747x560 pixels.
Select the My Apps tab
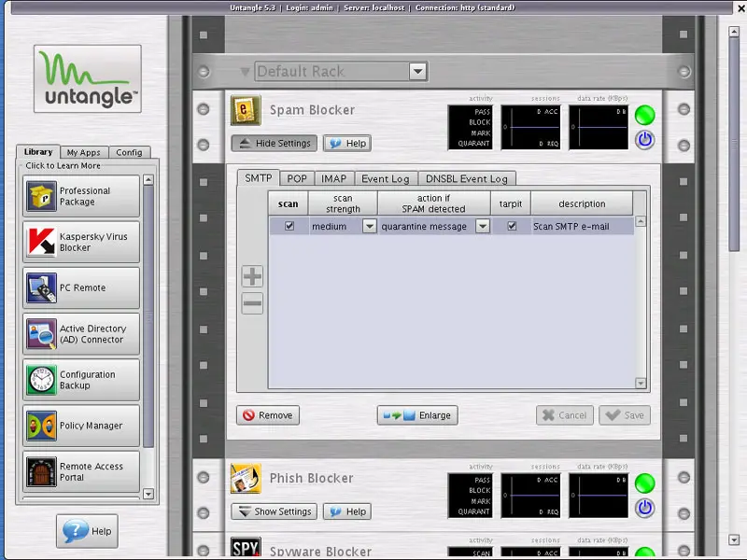tap(84, 152)
